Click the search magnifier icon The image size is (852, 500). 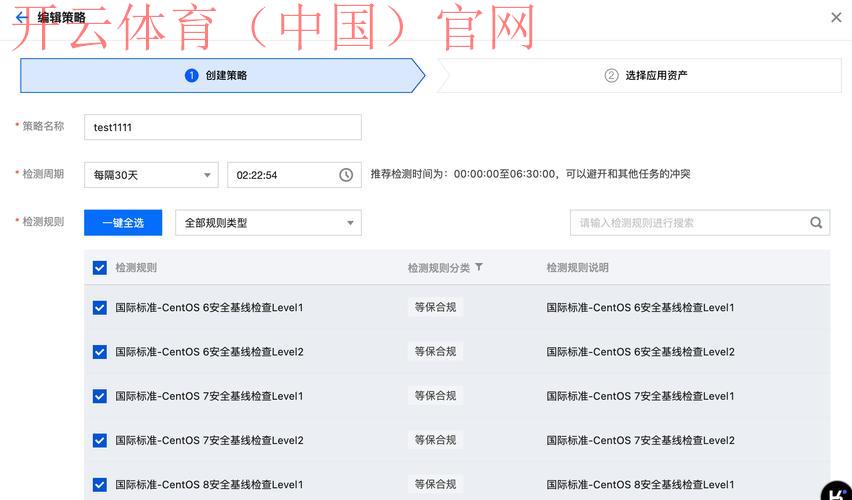click(816, 223)
